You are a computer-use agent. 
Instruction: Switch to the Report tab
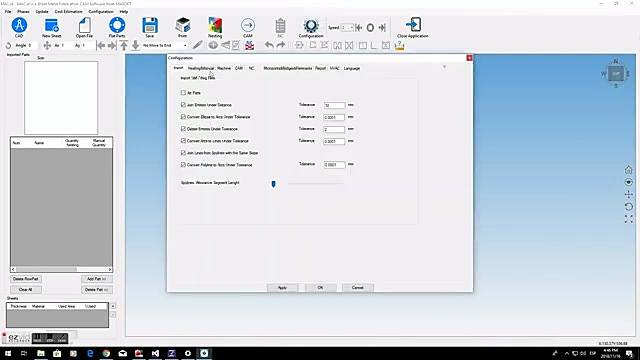(x=320, y=68)
